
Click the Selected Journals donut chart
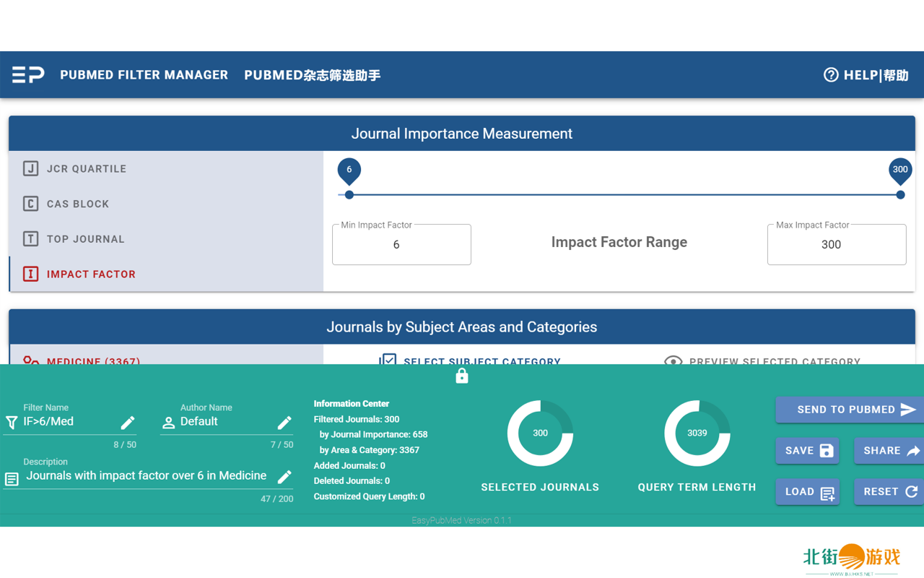pos(540,433)
